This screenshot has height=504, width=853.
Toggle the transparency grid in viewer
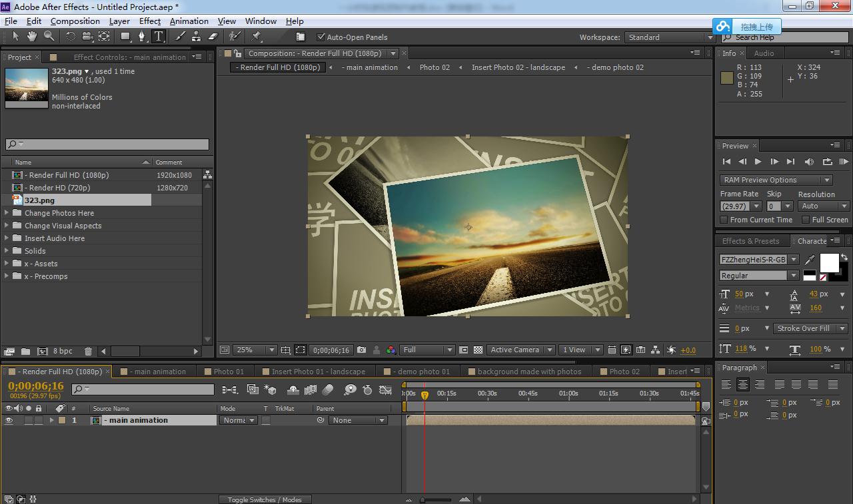pyautogui.click(x=478, y=350)
